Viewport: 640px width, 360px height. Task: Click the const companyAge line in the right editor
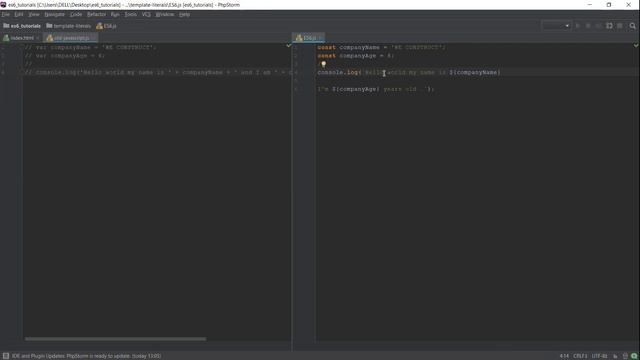click(356, 56)
